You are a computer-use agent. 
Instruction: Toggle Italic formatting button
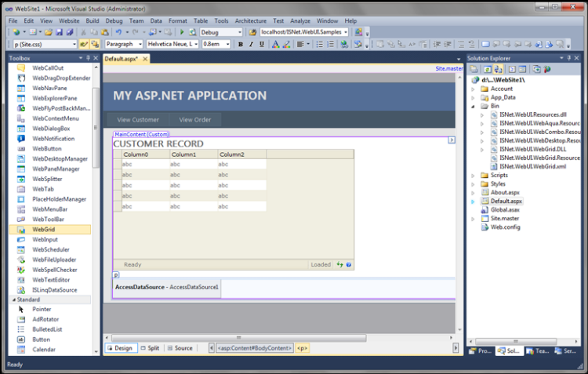(251, 44)
